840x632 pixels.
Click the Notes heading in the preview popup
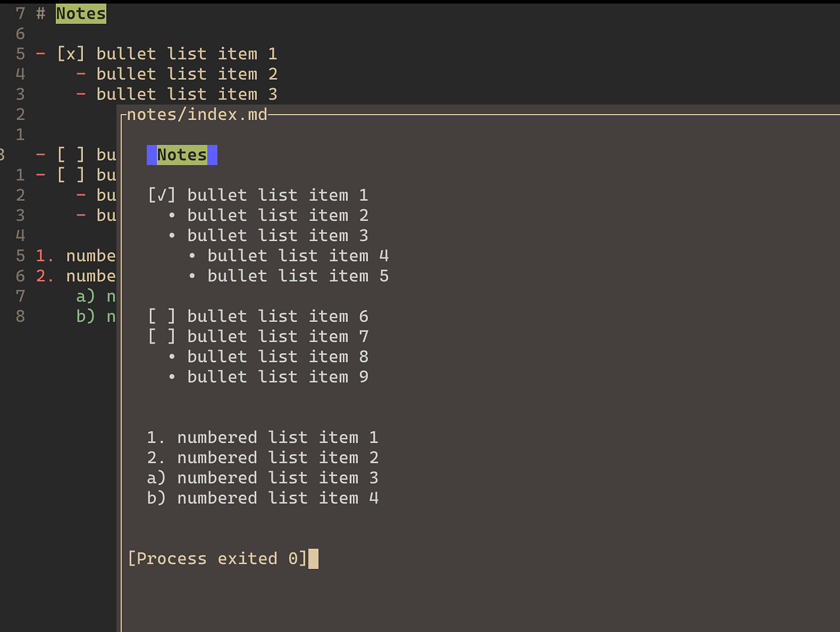[182, 155]
